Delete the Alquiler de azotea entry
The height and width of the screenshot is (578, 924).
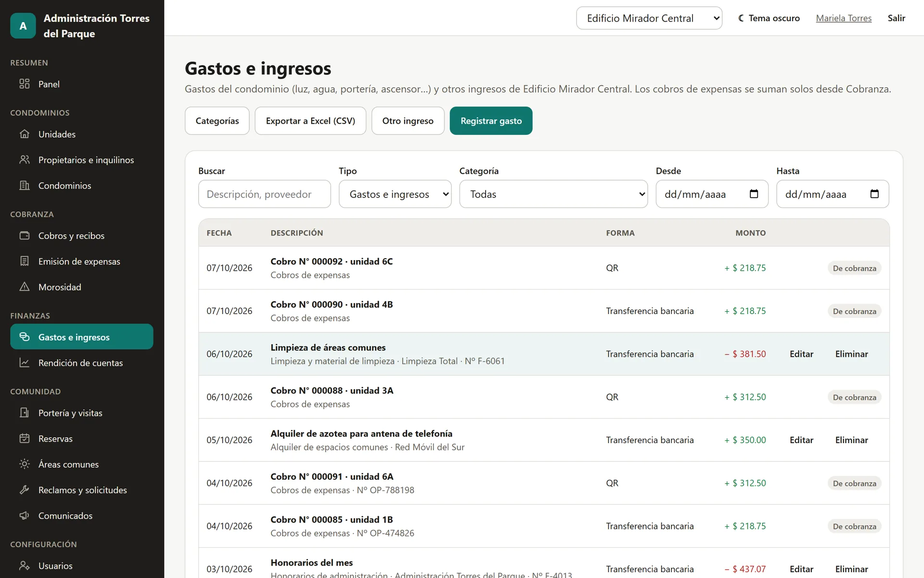(x=851, y=440)
